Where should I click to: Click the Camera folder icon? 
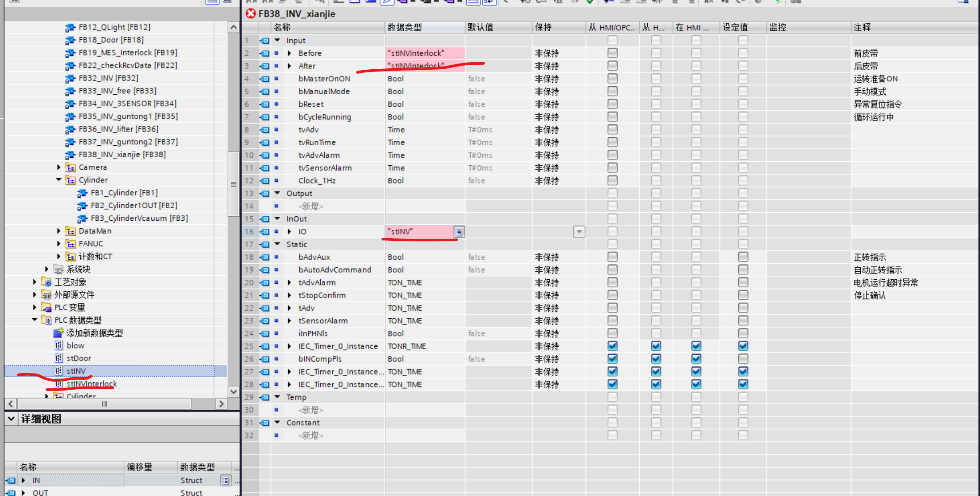coord(71,168)
